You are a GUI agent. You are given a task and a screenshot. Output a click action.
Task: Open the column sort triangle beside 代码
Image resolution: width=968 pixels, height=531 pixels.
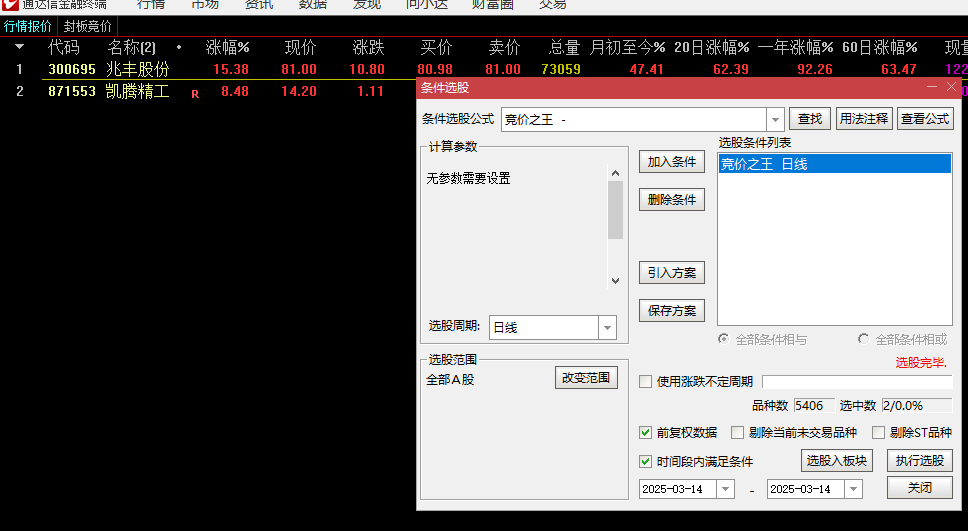[19, 47]
